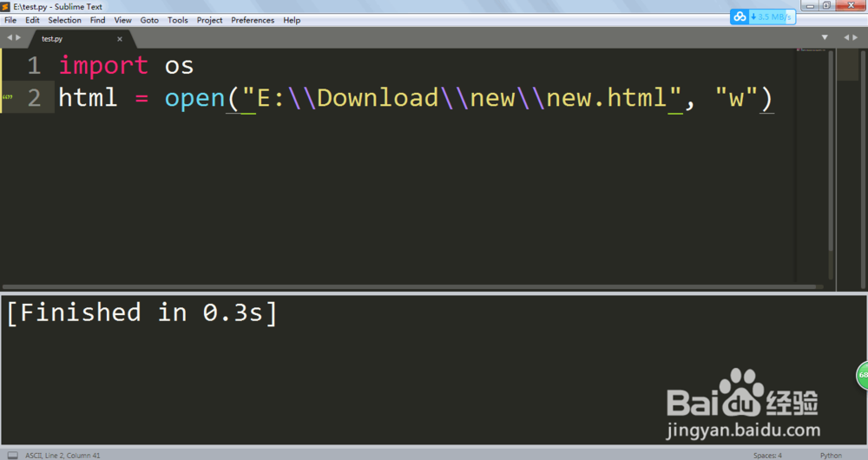This screenshot has width=868, height=460.
Task: Open the View menu
Action: (123, 20)
